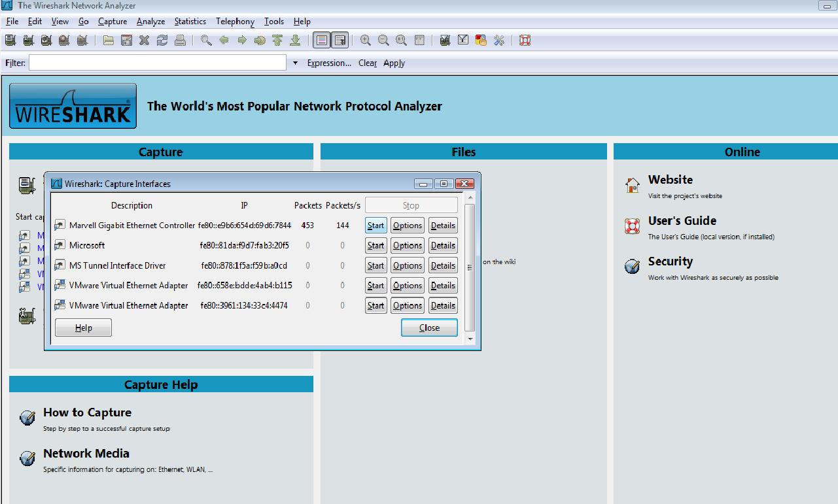Open the Edit Coloring Rules icon

click(480, 40)
